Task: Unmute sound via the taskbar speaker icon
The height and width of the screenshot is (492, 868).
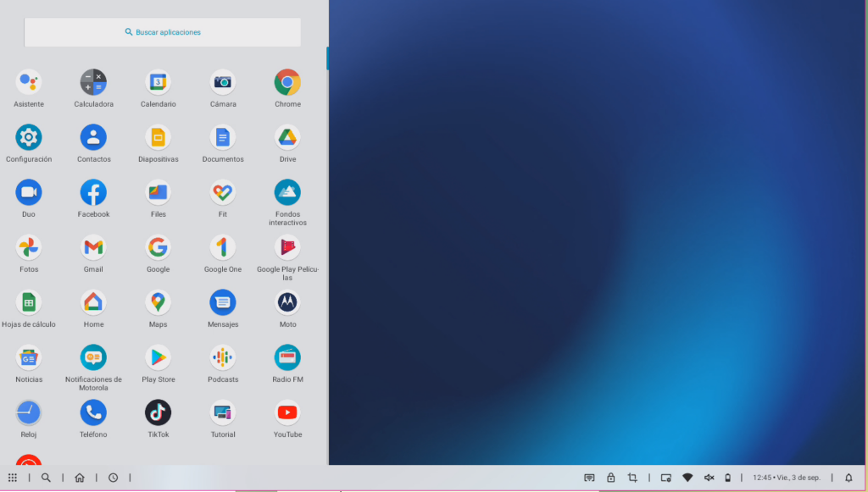Action: click(709, 478)
